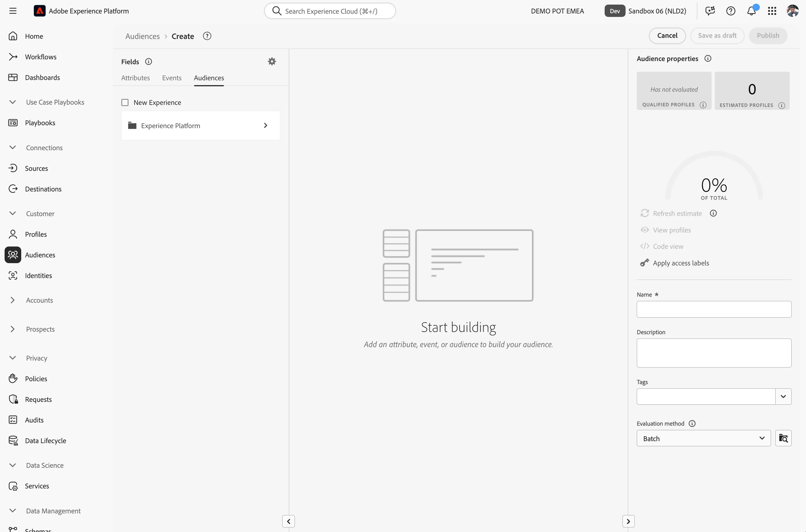Screen dimensions: 806x532
Task: Click the Cancel button
Action: tap(667, 36)
